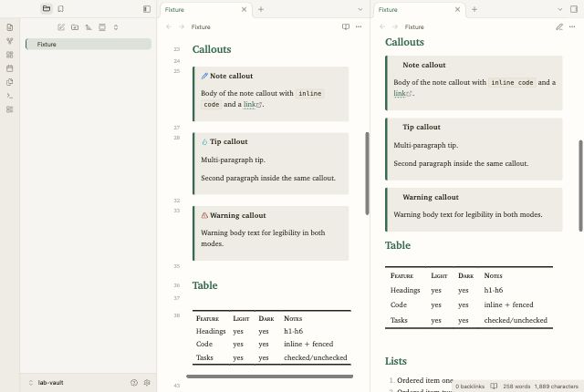Click the book icon in the status bar

pyautogui.click(x=494, y=386)
